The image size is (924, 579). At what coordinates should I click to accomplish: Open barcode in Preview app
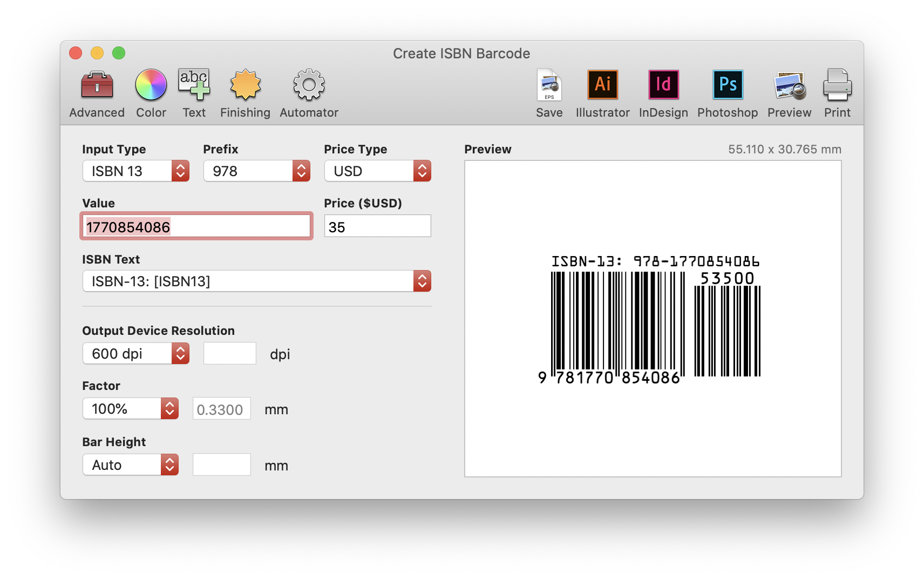pos(789,93)
